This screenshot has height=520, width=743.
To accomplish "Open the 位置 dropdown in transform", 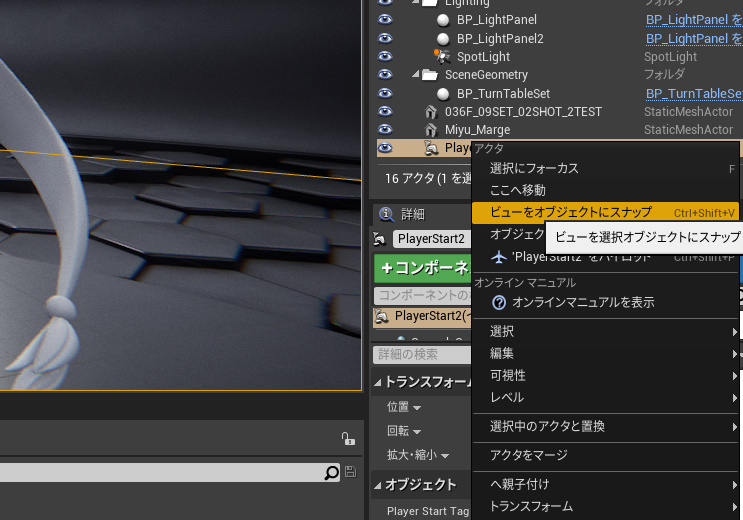I will (404, 407).
